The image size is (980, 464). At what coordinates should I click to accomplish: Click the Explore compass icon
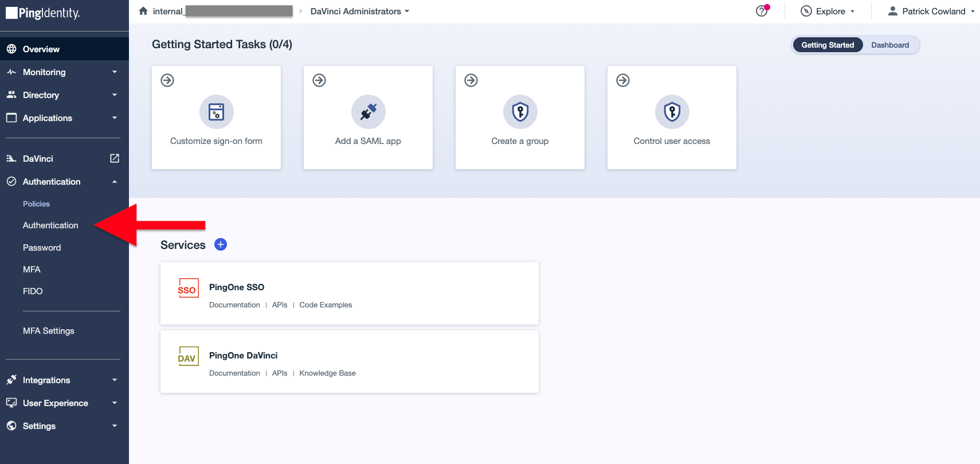806,11
